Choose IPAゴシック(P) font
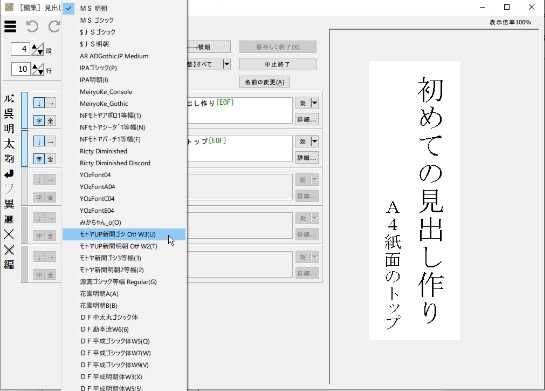545x391 pixels. point(124,68)
